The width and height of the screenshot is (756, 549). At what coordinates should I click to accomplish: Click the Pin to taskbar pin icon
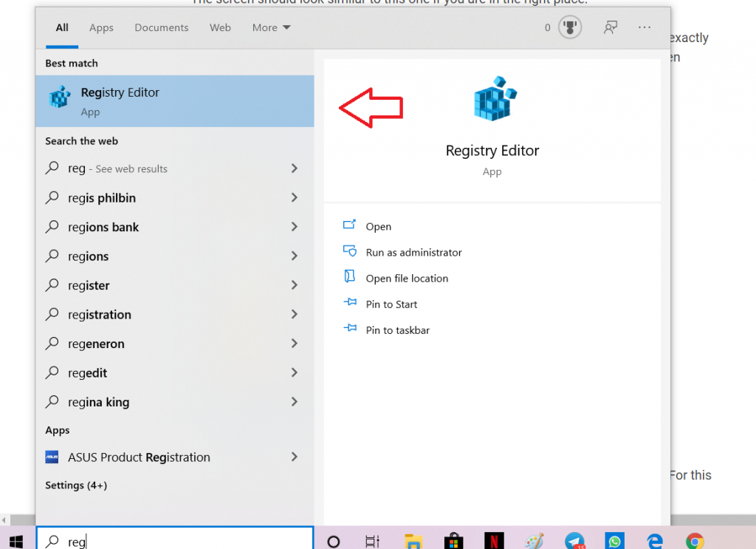(350, 329)
